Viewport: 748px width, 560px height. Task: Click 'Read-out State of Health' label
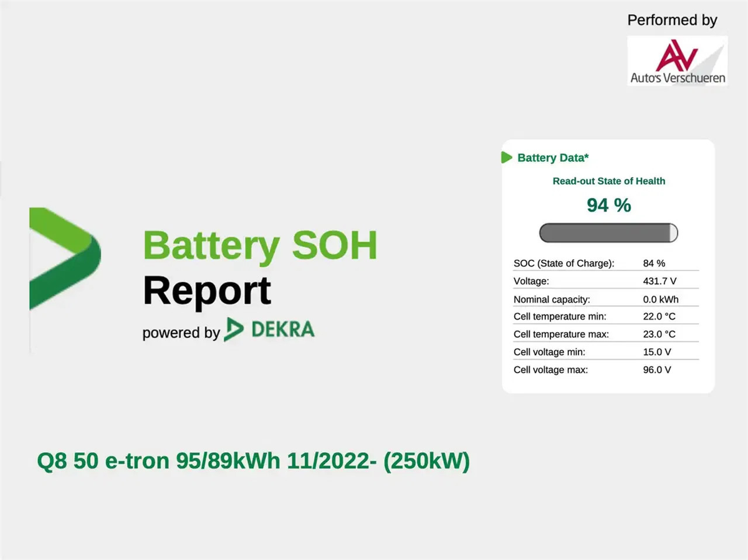(x=609, y=181)
